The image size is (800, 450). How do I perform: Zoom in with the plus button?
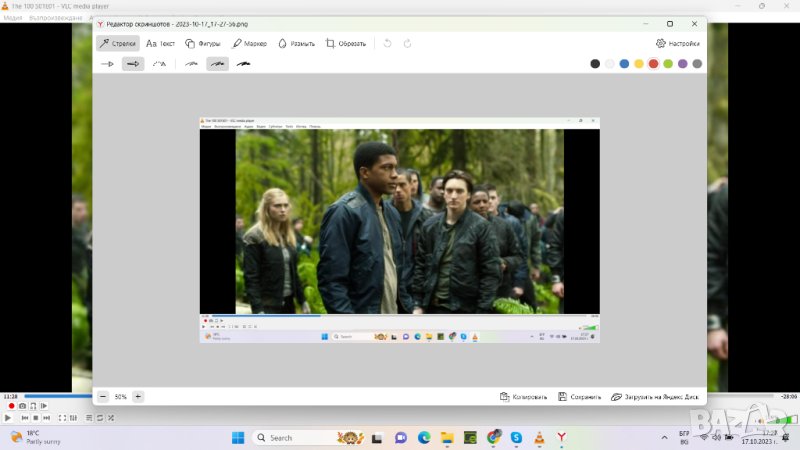tap(138, 397)
